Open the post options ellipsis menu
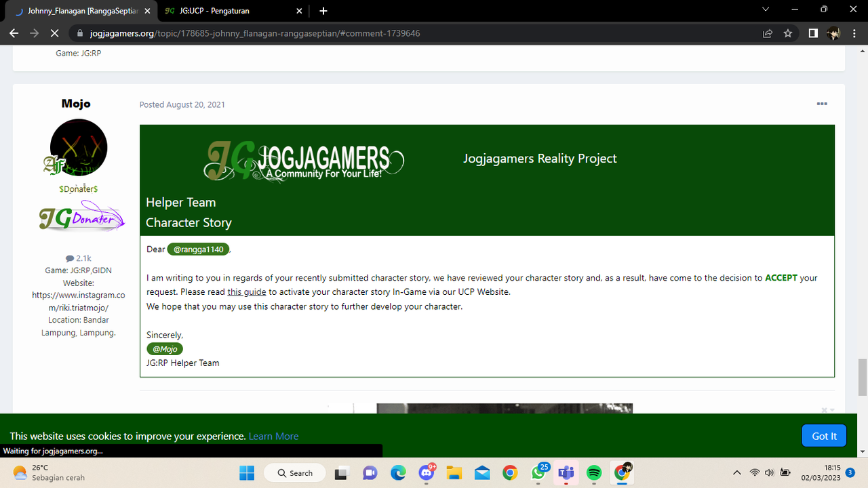868x488 pixels. (822, 104)
